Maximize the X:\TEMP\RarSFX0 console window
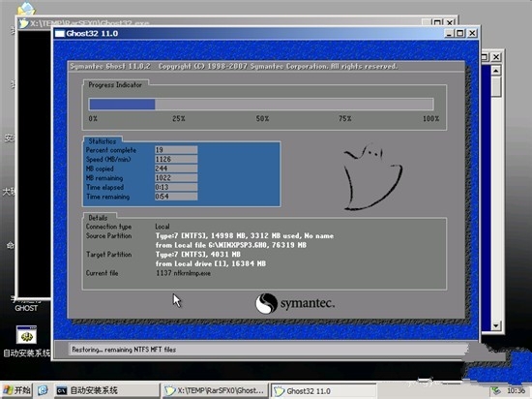 point(437,22)
